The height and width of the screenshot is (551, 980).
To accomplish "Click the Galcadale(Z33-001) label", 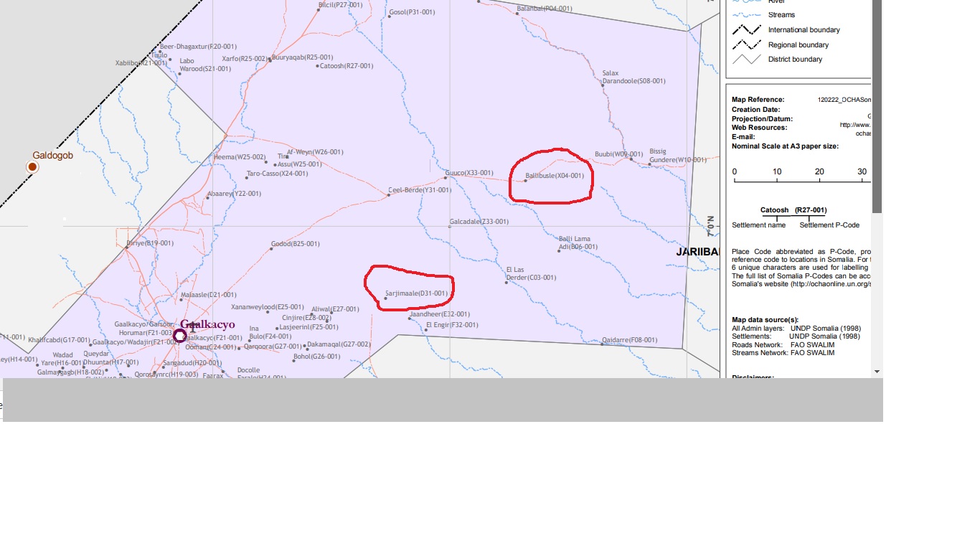I will pos(479,222).
